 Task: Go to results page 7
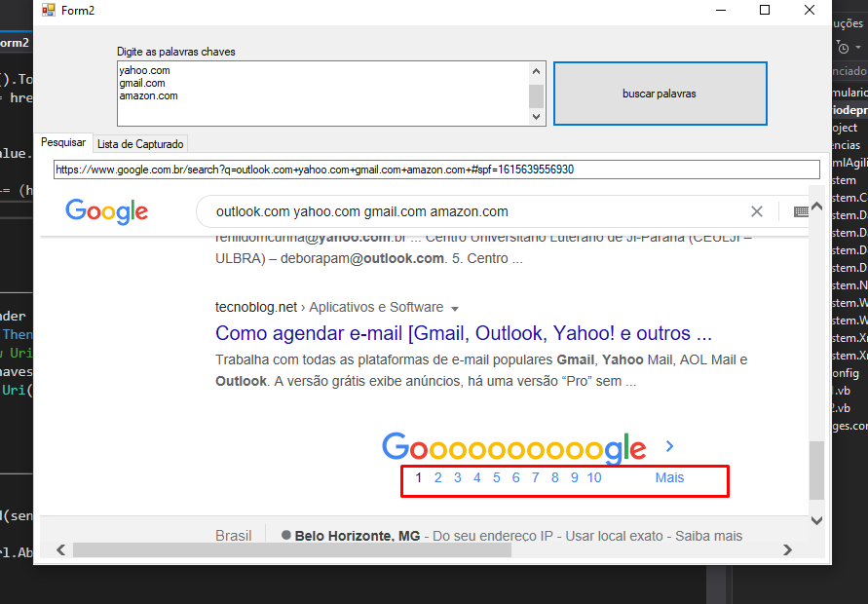(535, 477)
